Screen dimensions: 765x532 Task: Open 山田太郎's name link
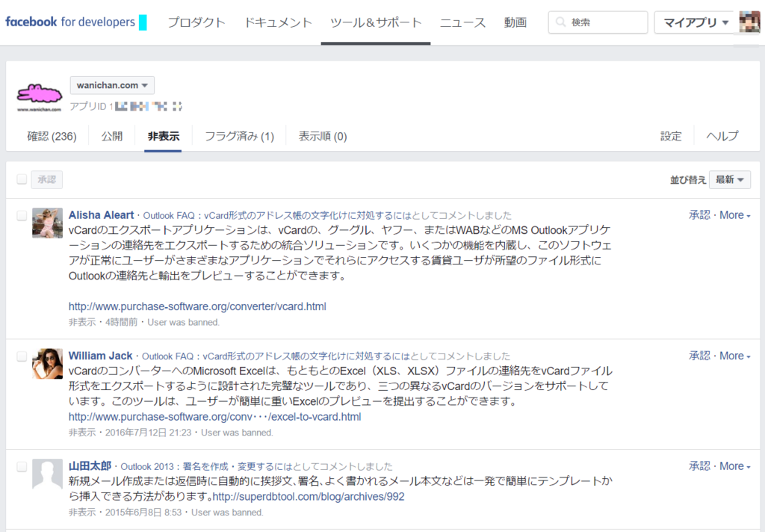coord(90,466)
